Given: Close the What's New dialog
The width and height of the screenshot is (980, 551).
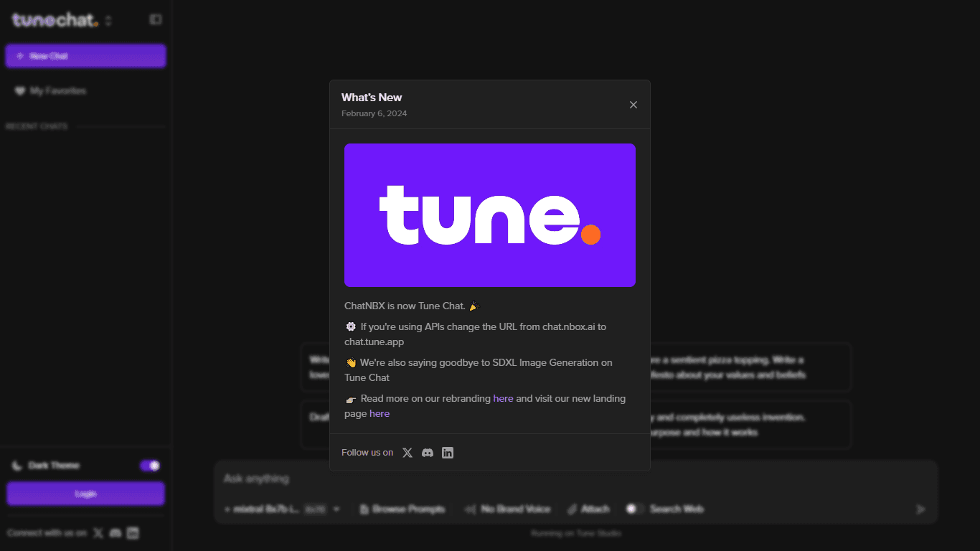Looking at the screenshot, I should tap(633, 105).
